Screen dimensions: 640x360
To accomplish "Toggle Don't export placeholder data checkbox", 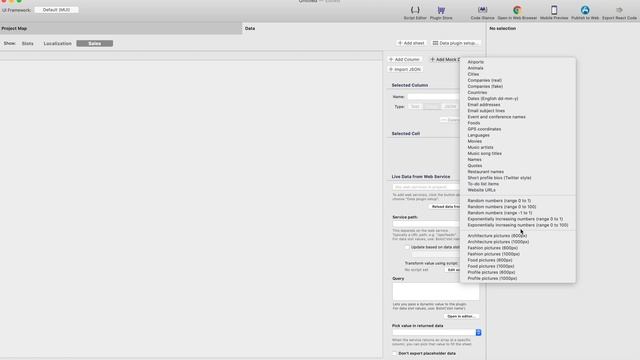I will 394,353.
